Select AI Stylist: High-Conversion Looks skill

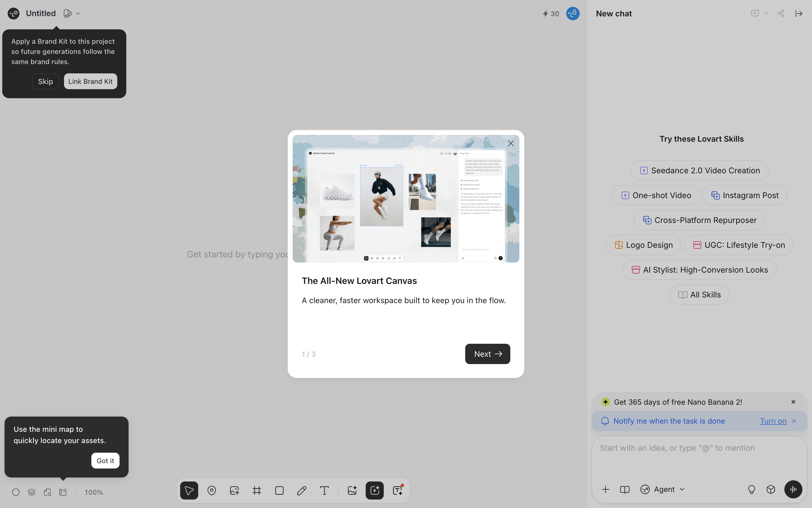[699, 270]
